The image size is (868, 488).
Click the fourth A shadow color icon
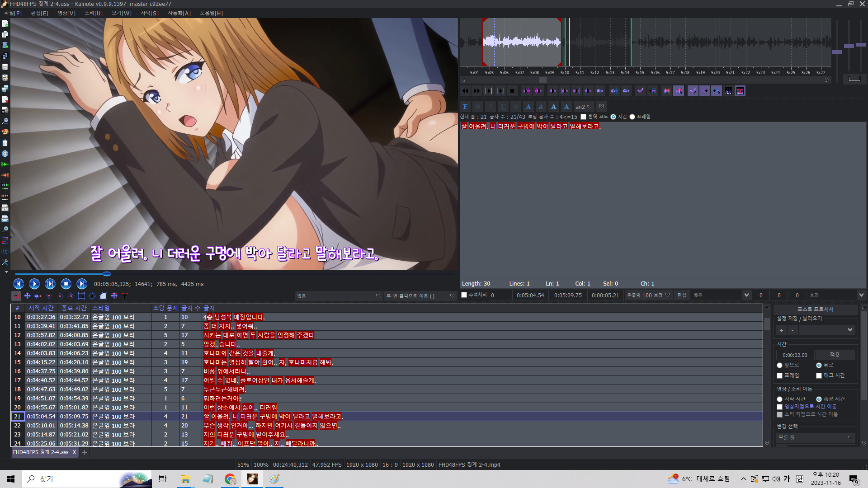click(x=566, y=107)
